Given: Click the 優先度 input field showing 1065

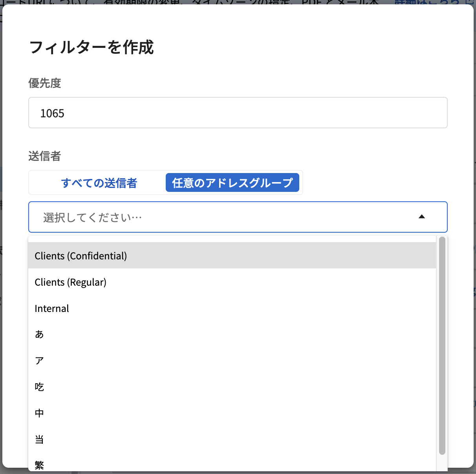Looking at the screenshot, I should pos(238,113).
